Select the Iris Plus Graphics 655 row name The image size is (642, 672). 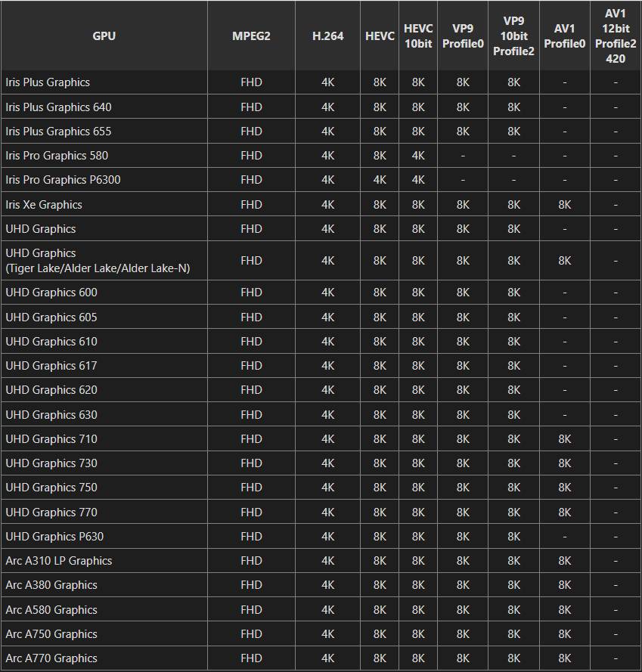pyautogui.click(x=58, y=131)
